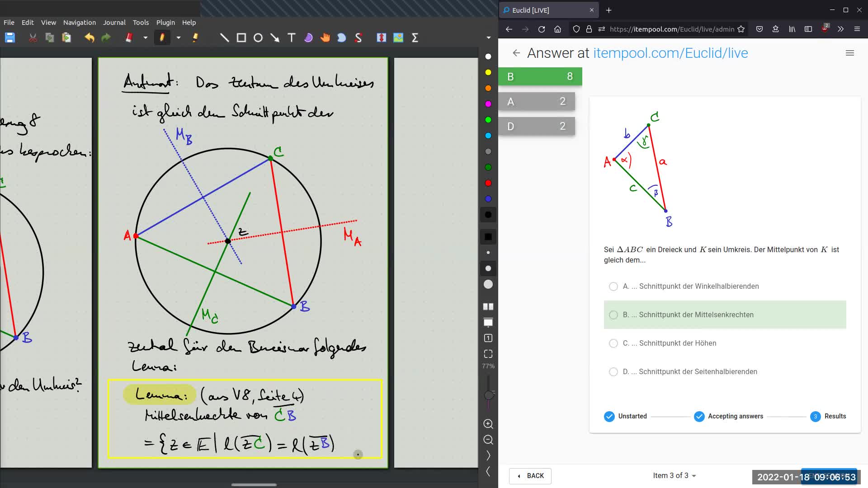The width and height of the screenshot is (868, 488).
Task: Open the Plugin menu
Action: tap(166, 22)
